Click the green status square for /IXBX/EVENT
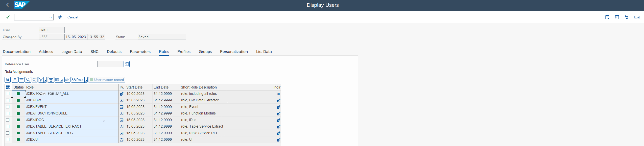This screenshot has width=644, height=146. coord(18,107)
